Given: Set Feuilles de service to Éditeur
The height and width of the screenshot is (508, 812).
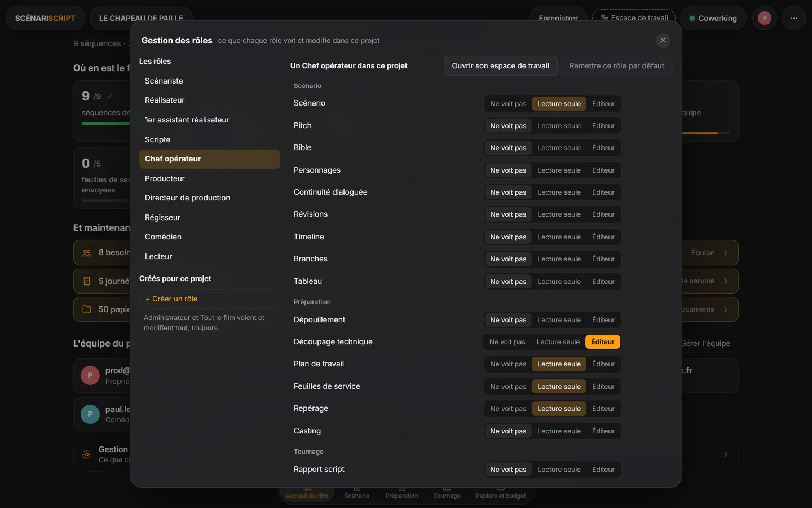Looking at the screenshot, I should pos(603,387).
